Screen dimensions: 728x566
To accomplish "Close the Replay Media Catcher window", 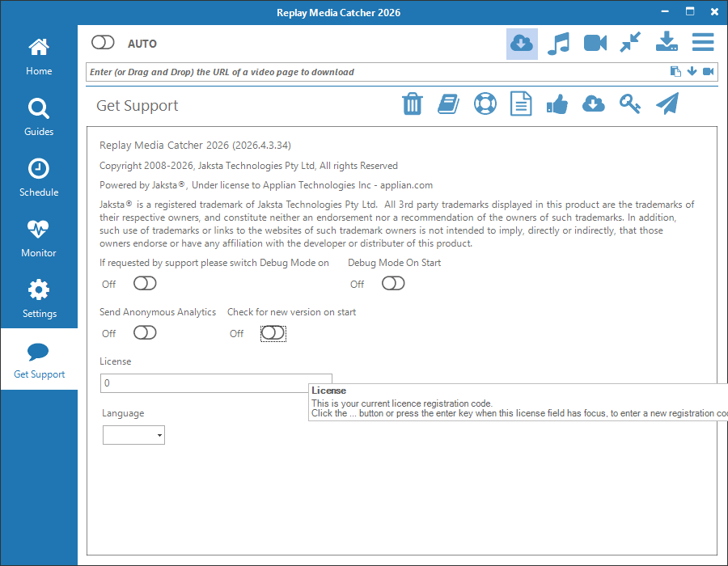I will (x=714, y=11).
